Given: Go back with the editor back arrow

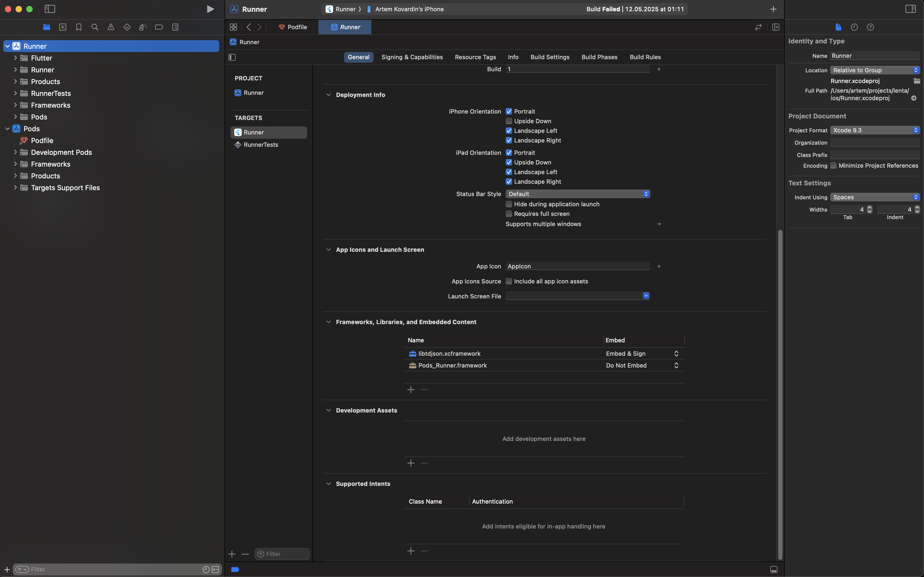Looking at the screenshot, I should (249, 27).
